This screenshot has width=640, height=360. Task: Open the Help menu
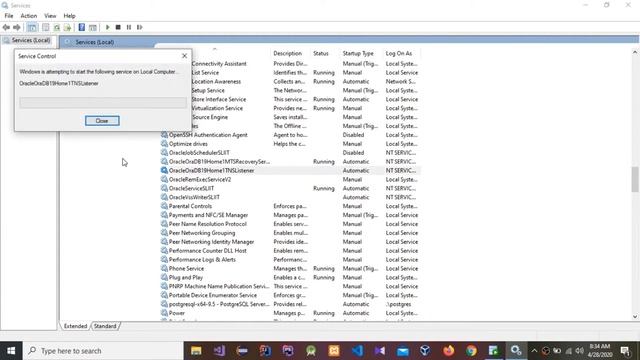click(x=69, y=16)
